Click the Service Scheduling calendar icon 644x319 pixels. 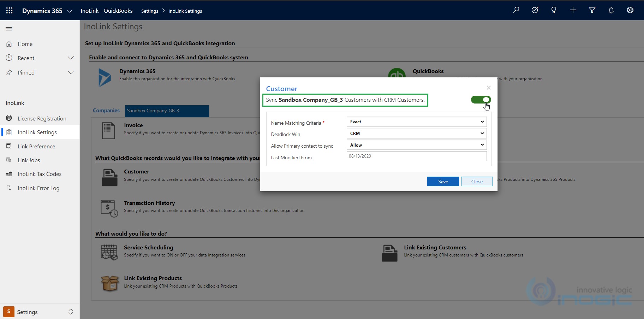coord(109,252)
